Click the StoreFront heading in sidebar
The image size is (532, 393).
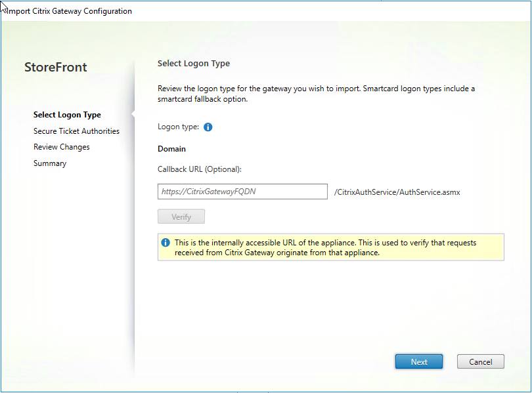(55, 67)
